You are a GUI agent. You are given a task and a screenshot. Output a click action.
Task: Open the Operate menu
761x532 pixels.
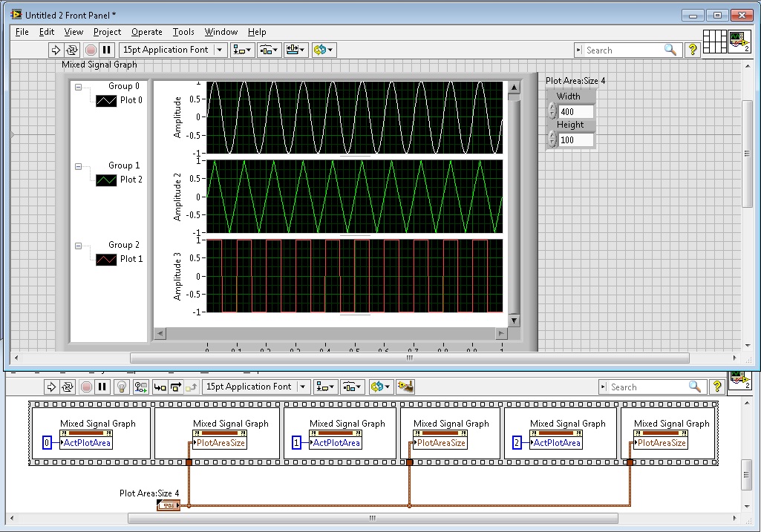[x=146, y=32]
